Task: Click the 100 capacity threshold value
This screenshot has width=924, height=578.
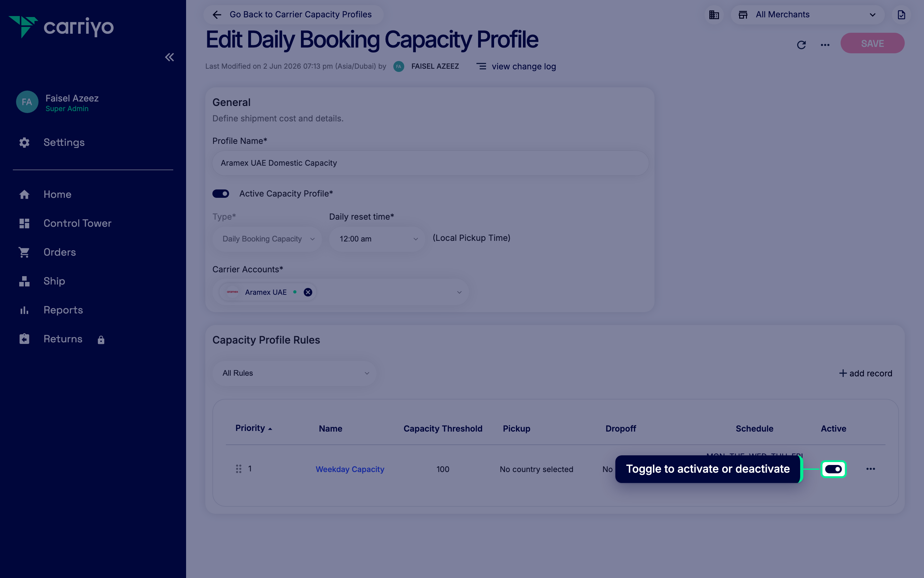Action: click(x=443, y=469)
